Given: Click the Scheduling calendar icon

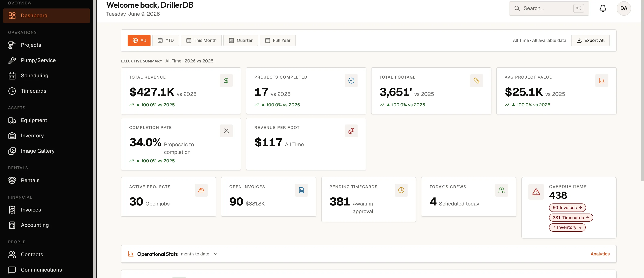Looking at the screenshot, I should 12,76.
